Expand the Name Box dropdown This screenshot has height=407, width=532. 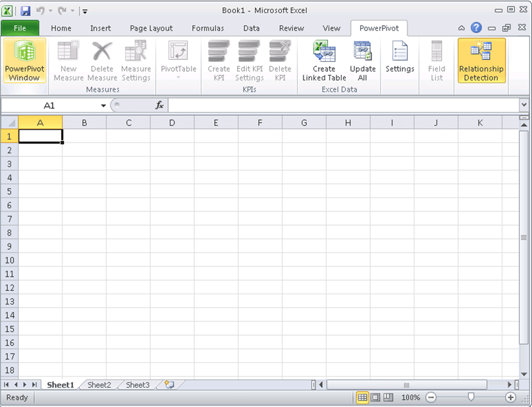(103, 105)
